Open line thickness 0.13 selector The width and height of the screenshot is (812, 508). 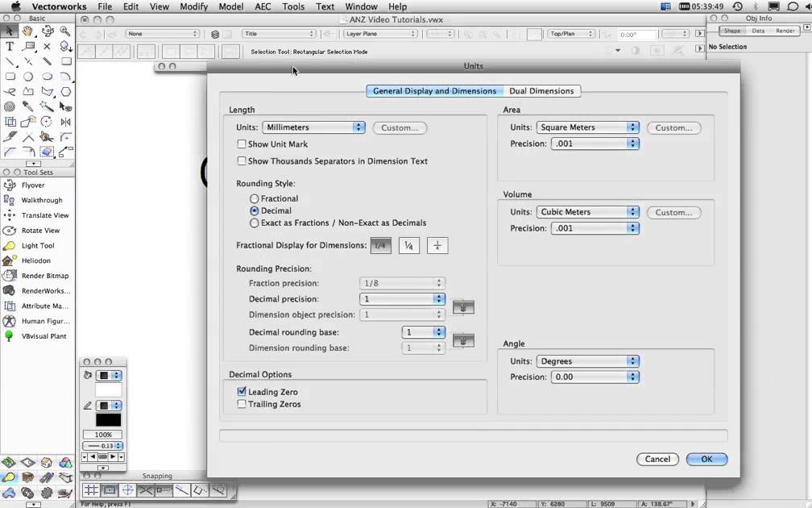(102, 446)
